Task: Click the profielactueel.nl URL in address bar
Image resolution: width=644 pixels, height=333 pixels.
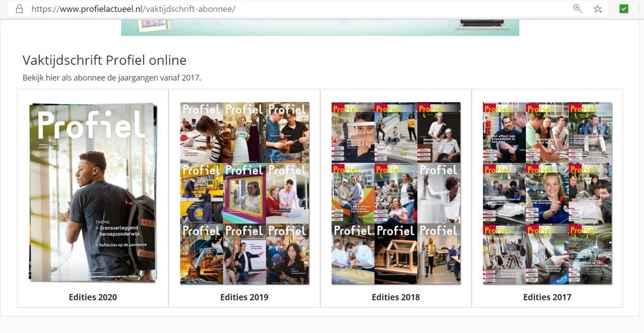Action: click(133, 9)
